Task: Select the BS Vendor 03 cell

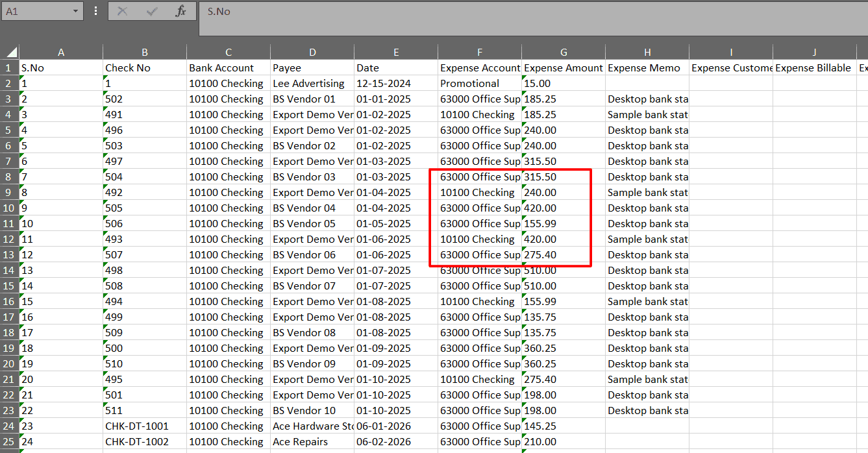Action: (312, 177)
